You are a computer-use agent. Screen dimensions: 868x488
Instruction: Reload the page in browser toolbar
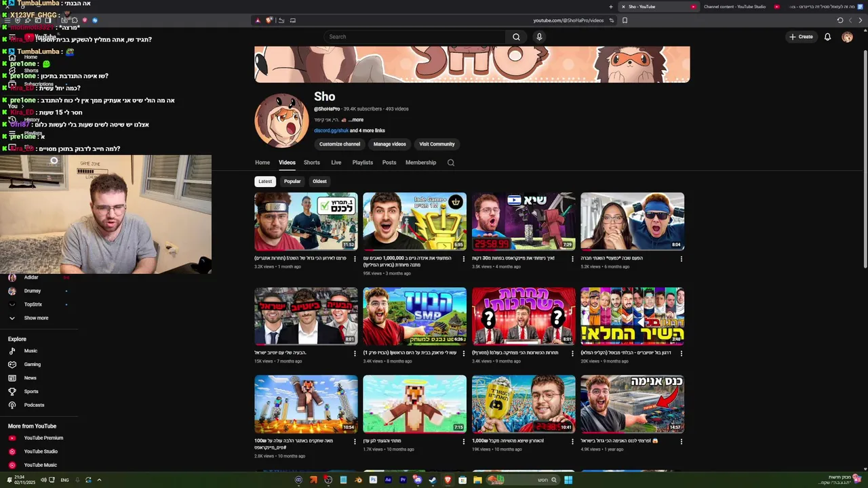tap(840, 20)
